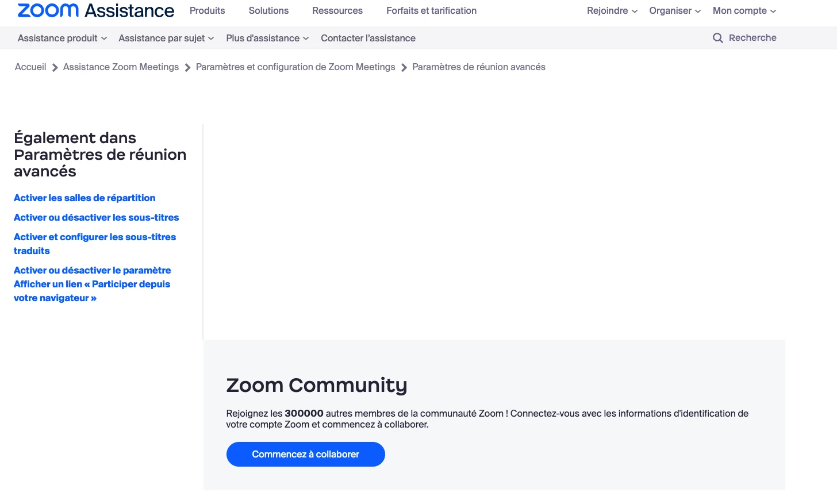Screen dimensions: 837x504
Task: Open the Ressources menu
Action: [337, 10]
